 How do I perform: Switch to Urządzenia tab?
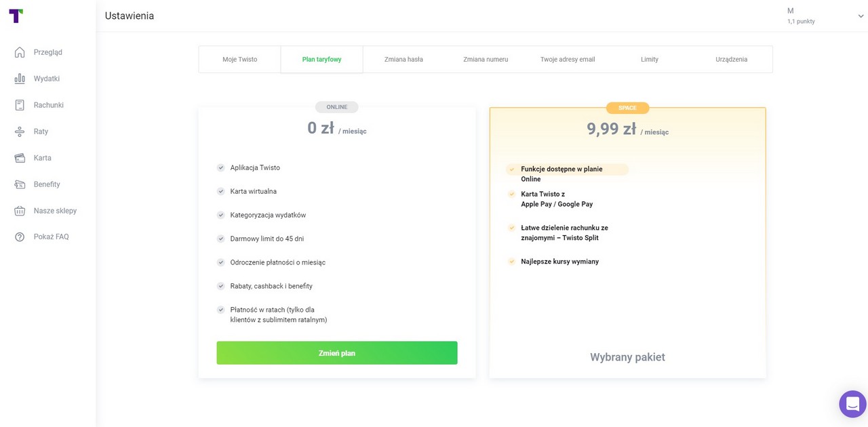(732, 60)
